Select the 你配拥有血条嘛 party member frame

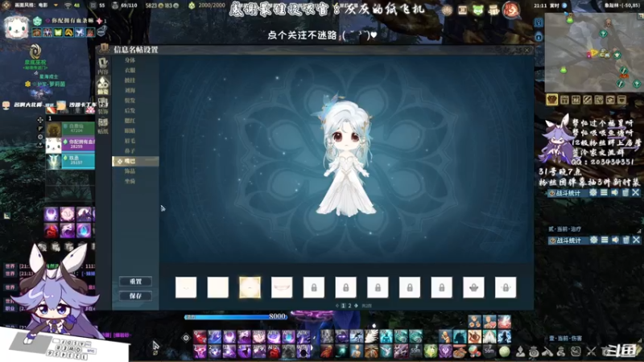70,146
